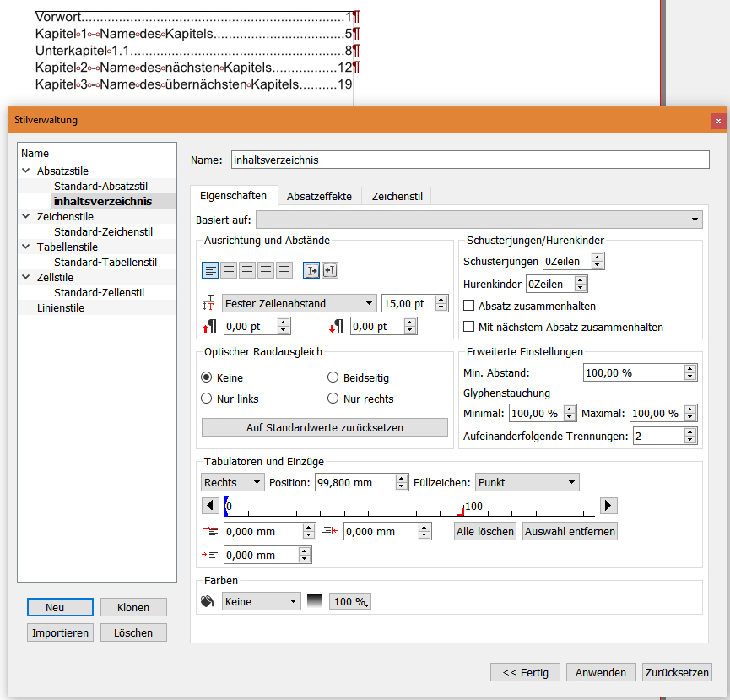This screenshot has width=730, height=700.
Task: Click the background shade gradient swatch
Action: coord(315,601)
